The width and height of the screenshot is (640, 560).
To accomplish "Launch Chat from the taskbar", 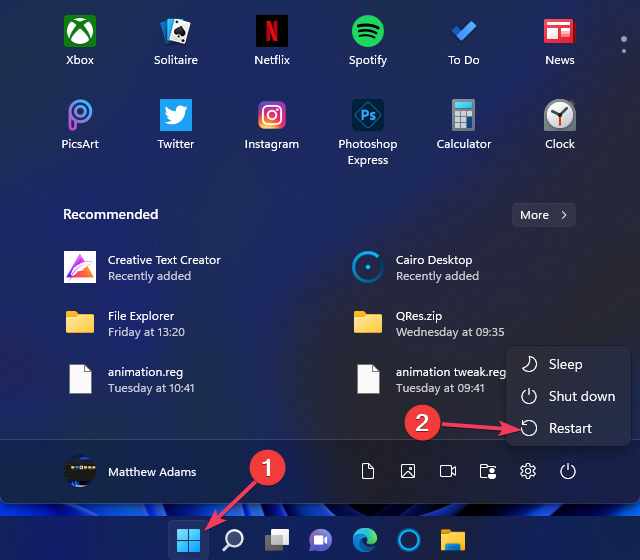I will [x=321, y=540].
